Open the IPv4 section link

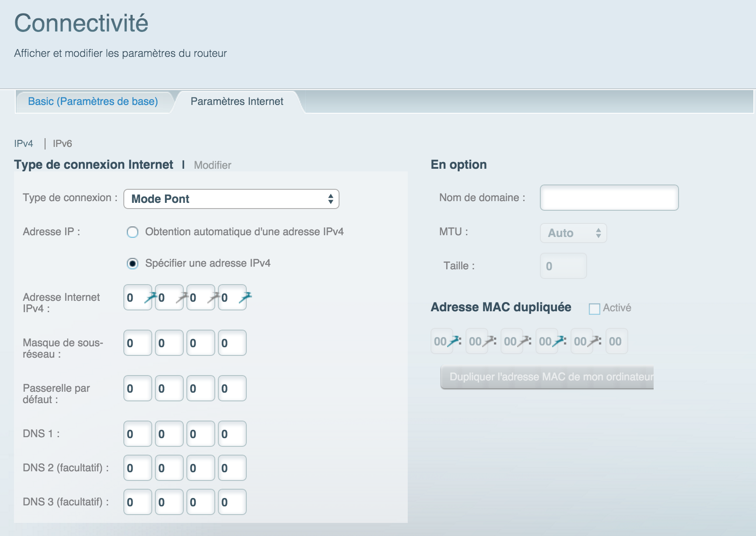coord(24,143)
